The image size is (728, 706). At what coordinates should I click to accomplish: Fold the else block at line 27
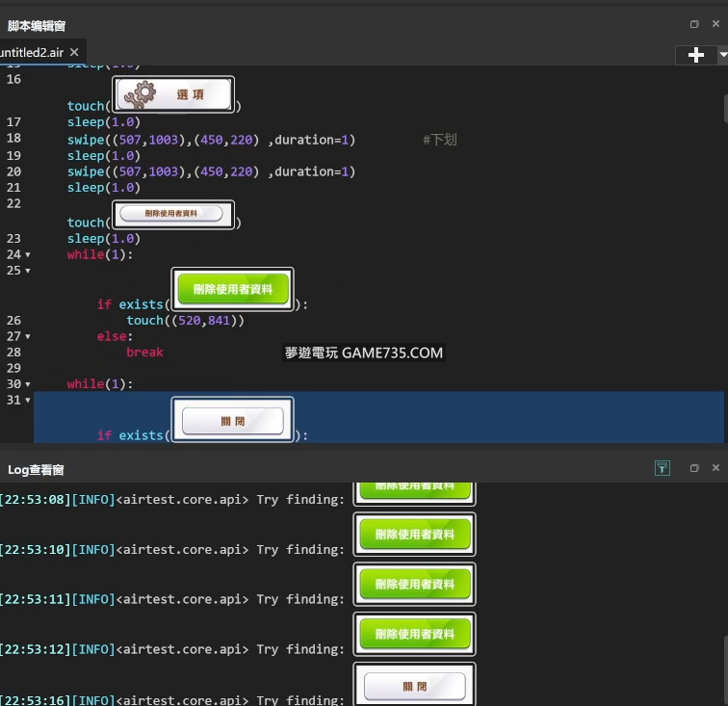(27, 336)
